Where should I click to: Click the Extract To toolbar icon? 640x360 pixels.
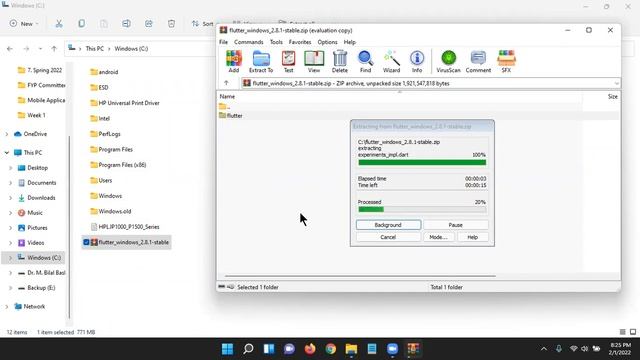(261, 62)
